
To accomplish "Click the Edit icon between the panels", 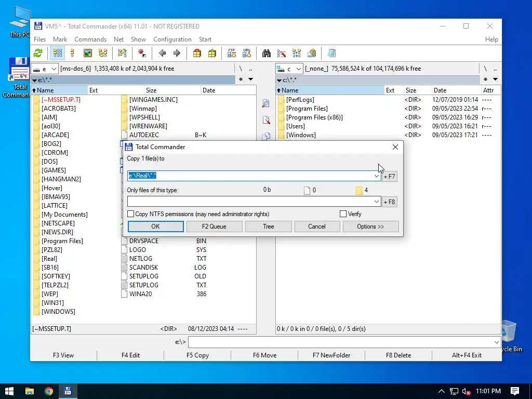I will (x=266, y=120).
